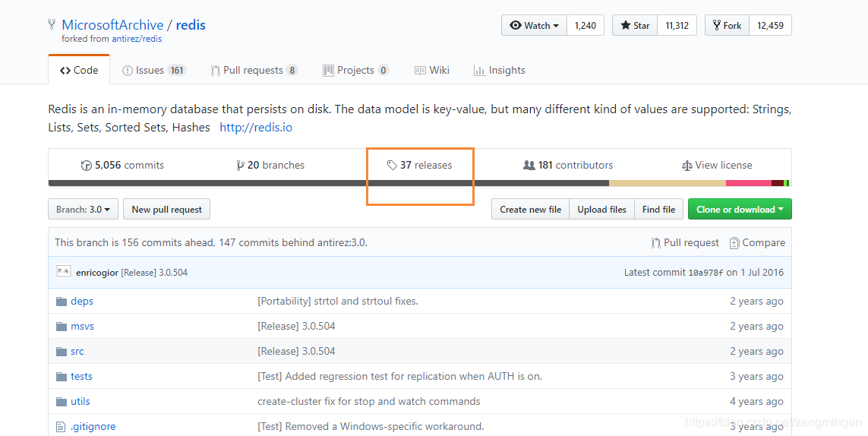
Task: Switch to the Issues tab
Action: [154, 71]
